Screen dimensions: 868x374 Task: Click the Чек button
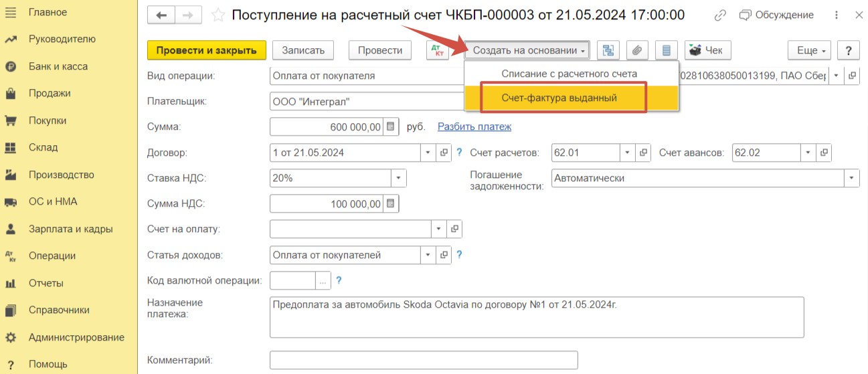click(707, 50)
